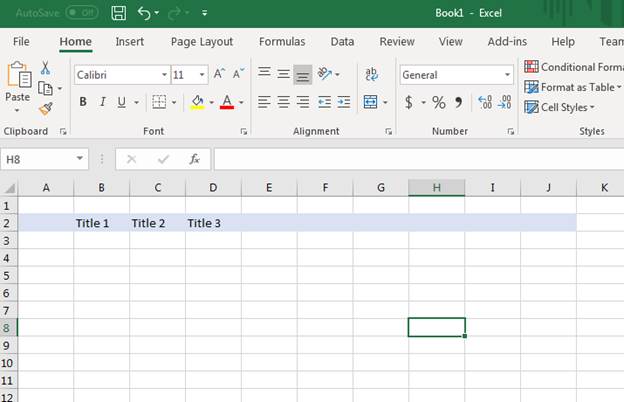Click the Paste clipboard icon
Image resolution: width=624 pixels, height=402 pixels.
pos(19,74)
